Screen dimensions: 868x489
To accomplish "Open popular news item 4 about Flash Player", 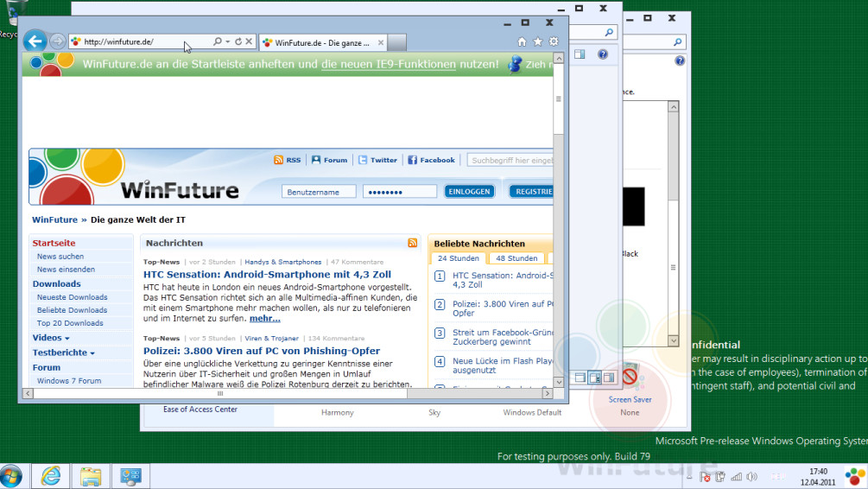I will pos(503,365).
